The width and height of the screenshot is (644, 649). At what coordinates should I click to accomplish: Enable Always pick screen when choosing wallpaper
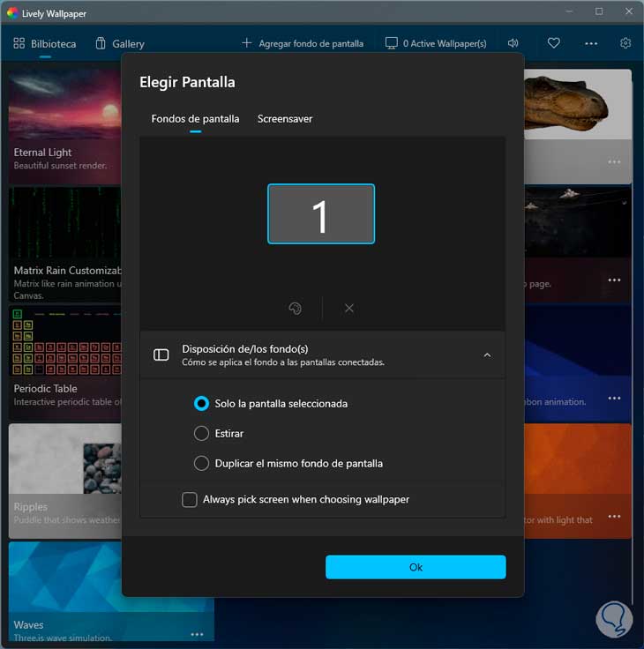tap(296, 500)
